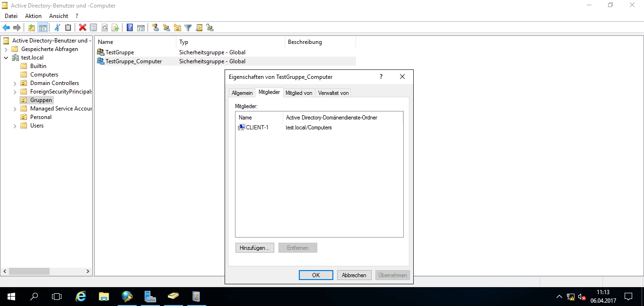
Task: Click the Task View taskbar button
Action: 57,297
